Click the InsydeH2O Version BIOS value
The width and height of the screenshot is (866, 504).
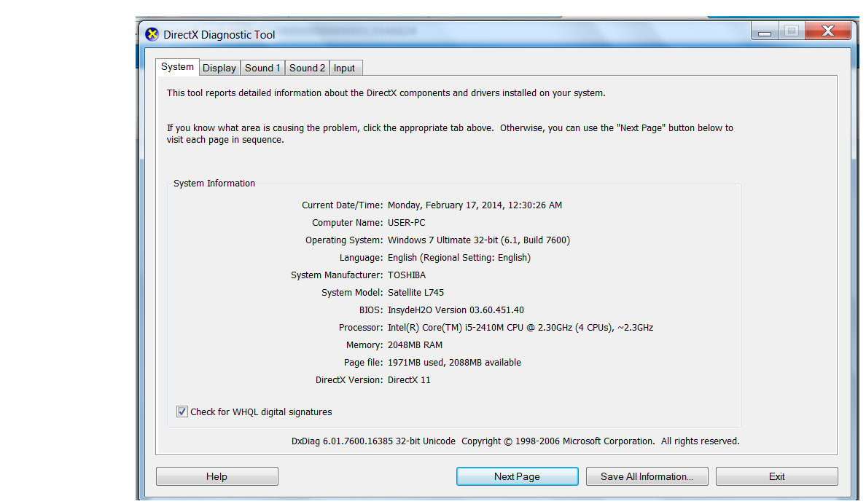click(456, 310)
